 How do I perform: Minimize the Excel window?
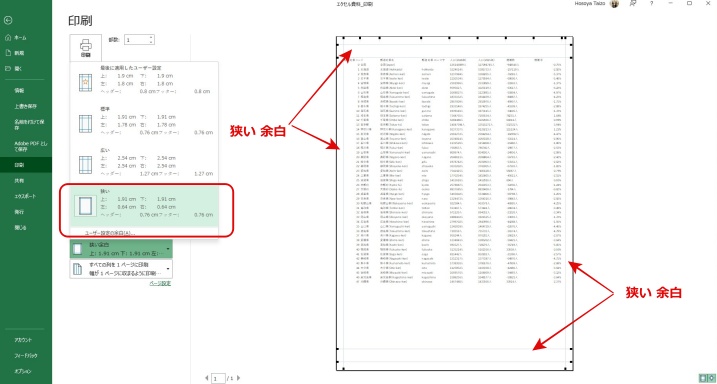pyautogui.click(x=670, y=3)
